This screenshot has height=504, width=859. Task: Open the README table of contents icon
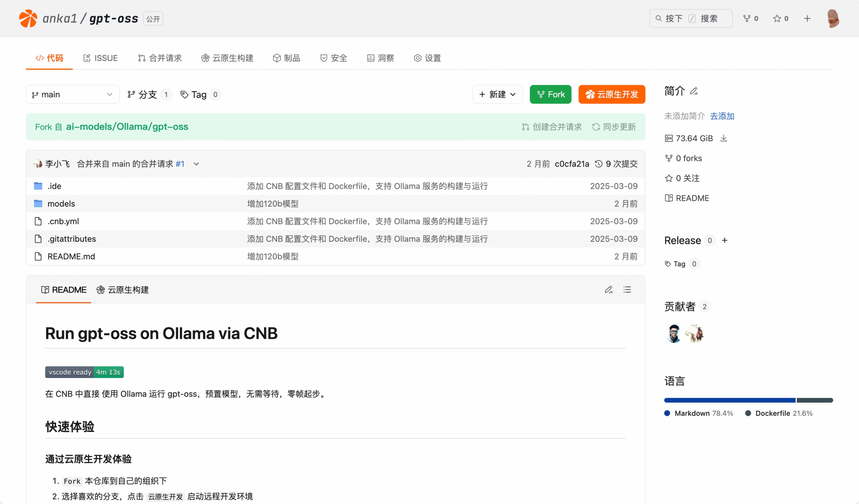[x=627, y=290]
